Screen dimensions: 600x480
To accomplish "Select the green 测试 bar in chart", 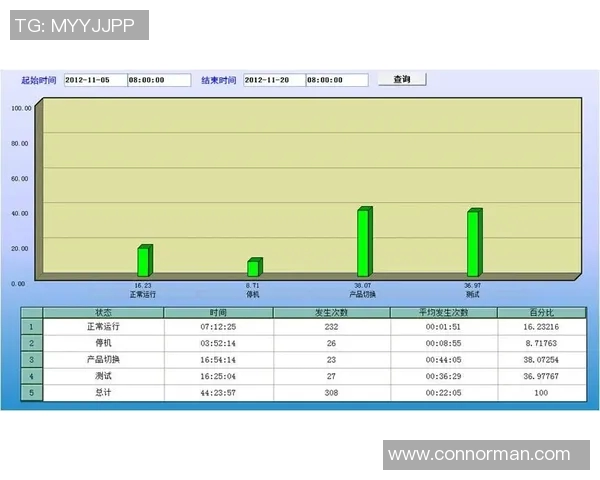I will coord(474,243).
